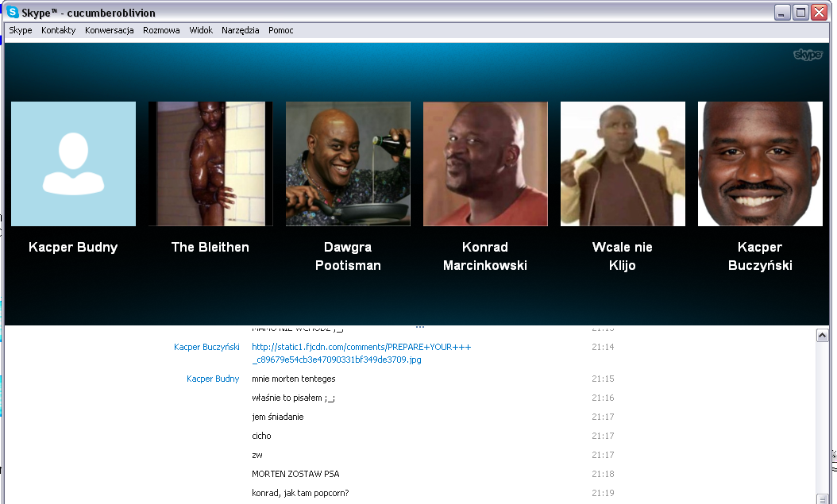Click message 'właśnie to pisałem ;_;'
837x504 pixels.
tap(293, 398)
